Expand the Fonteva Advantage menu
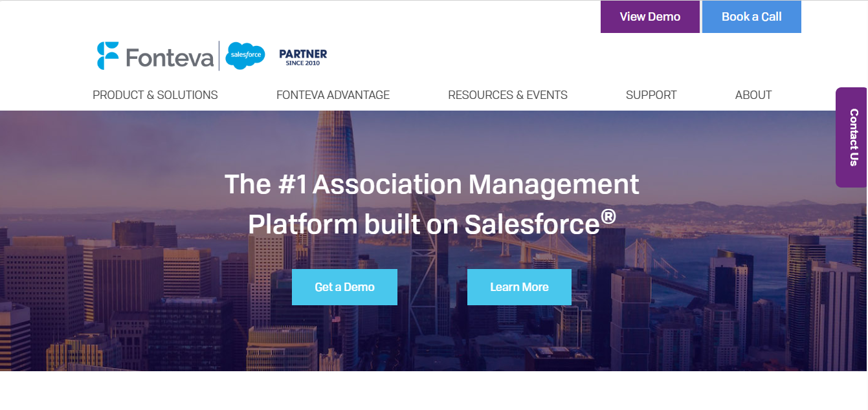868x410 pixels. 333,95
